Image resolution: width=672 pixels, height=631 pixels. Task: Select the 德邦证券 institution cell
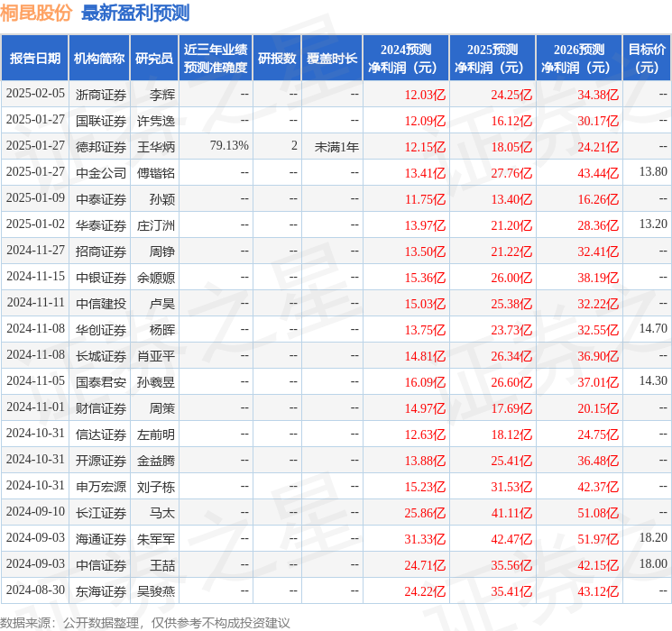pos(101,147)
